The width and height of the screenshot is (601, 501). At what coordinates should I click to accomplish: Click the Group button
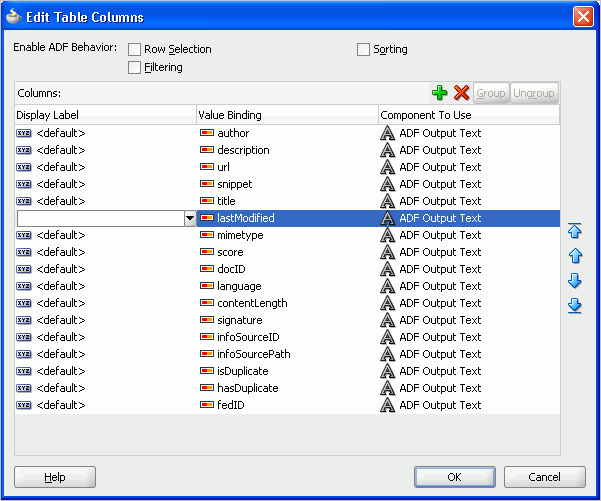click(491, 93)
